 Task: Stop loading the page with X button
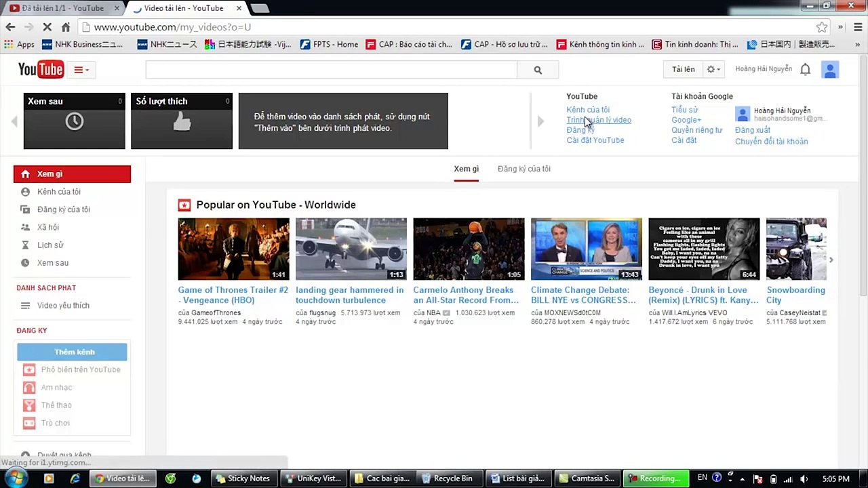47,27
